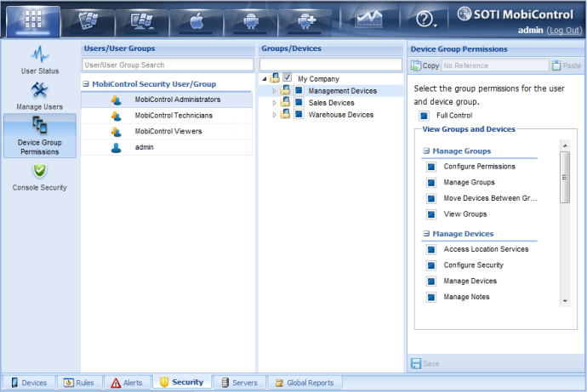Switch to the Servers tab
Image resolution: width=587 pixels, height=392 pixels.
(x=240, y=383)
